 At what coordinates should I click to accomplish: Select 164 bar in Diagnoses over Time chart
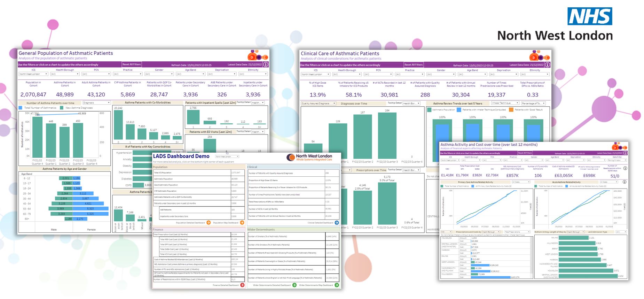tap(387, 136)
